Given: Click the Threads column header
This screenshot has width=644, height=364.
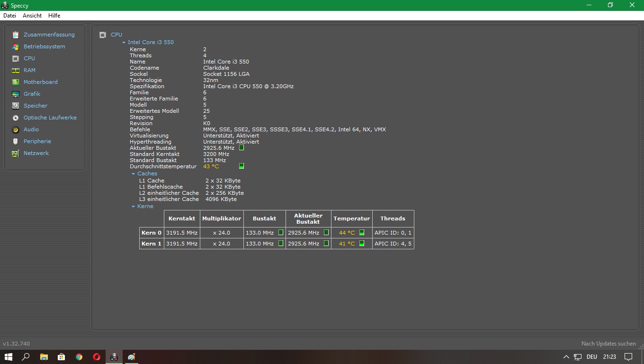Looking at the screenshot, I should tap(393, 218).
